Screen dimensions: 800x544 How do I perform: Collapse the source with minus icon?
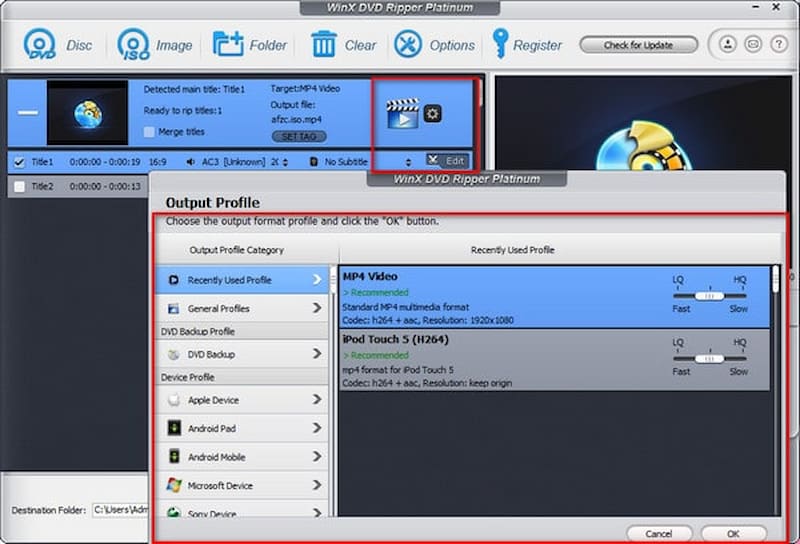[28, 112]
